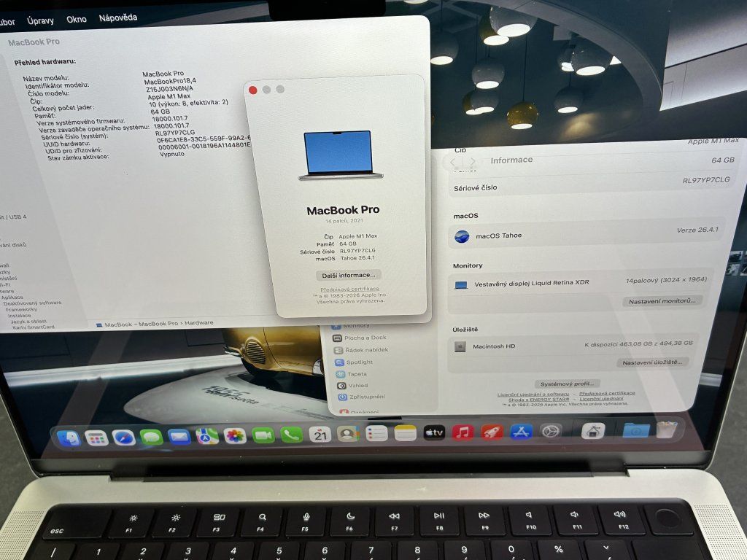Open Calendar showing date 21
The height and width of the screenshot is (560, 747).
pyautogui.click(x=320, y=435)
